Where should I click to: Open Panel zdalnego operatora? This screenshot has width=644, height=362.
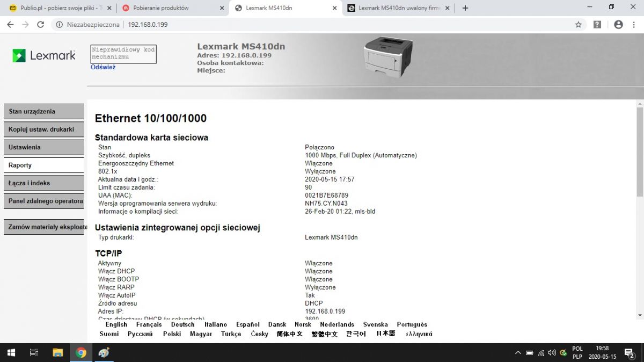[44, 201]
